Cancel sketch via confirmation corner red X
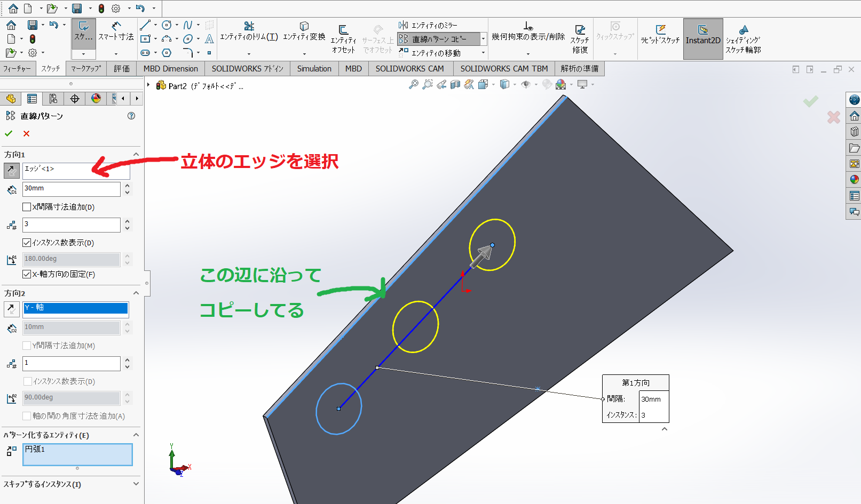 point(834,117)
